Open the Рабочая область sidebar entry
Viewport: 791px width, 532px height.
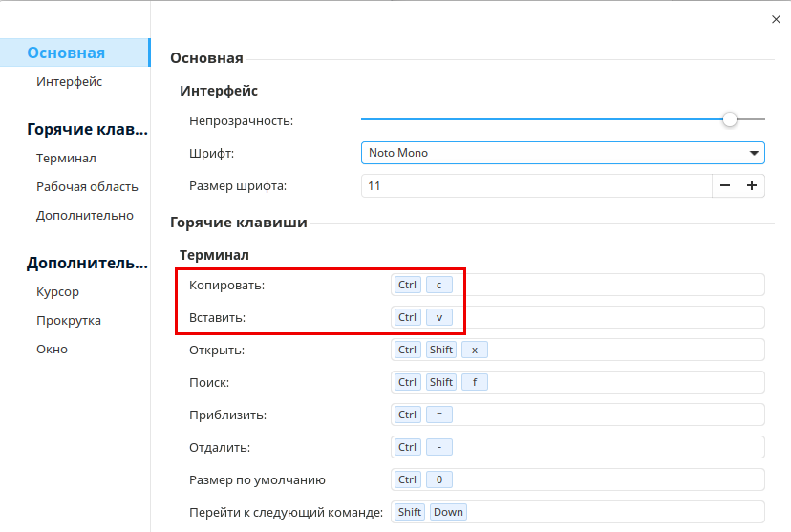point(87,186)
